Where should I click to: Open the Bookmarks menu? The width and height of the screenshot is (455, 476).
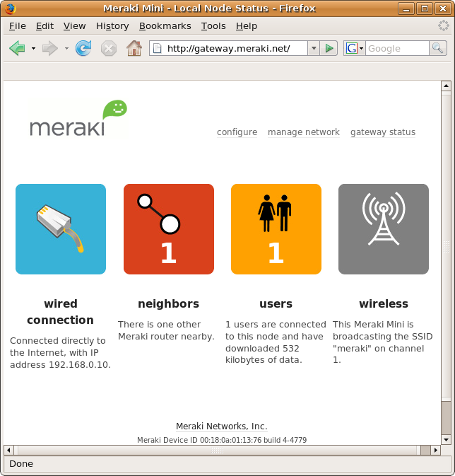tap(165, 26)
